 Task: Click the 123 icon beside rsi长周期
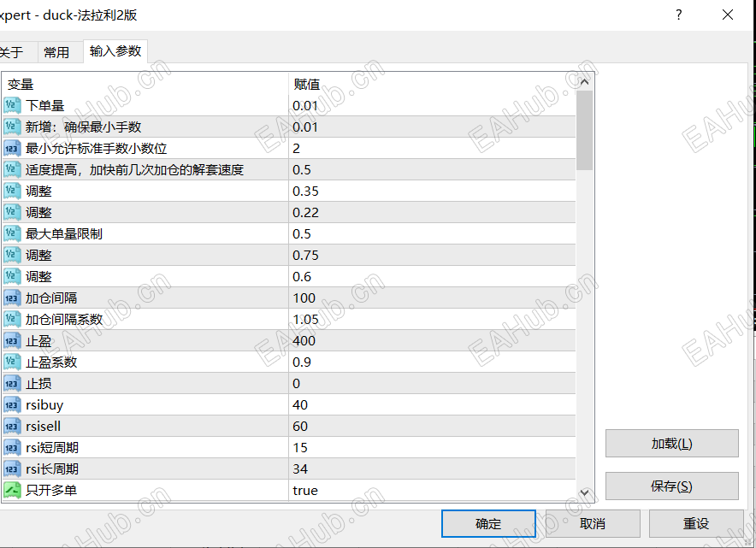(12, 468)
